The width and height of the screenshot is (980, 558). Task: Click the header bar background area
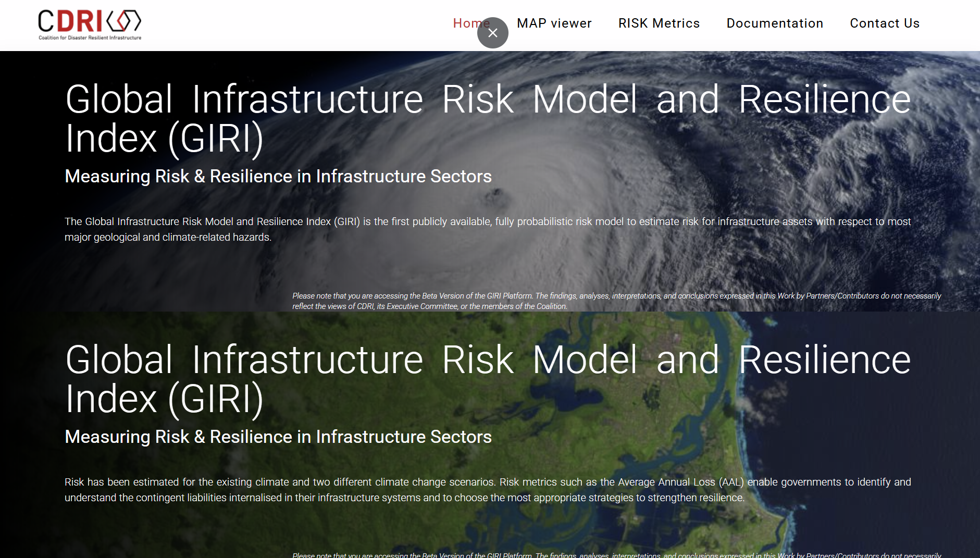pos(313,24)
